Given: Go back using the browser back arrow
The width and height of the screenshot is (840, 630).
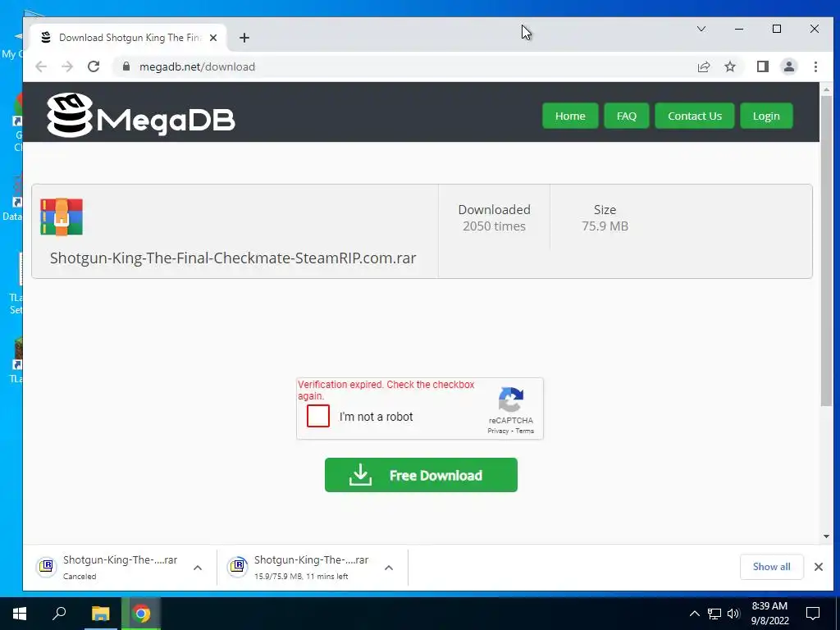Looking at the screenshot, I should (41, 66).
